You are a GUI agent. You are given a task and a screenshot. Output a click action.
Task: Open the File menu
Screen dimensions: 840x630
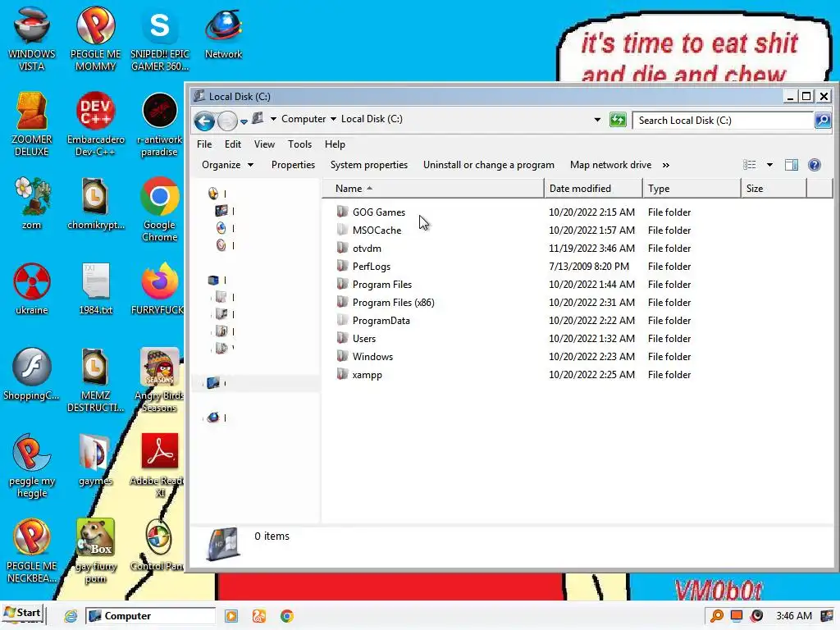(x=204, y=144)
